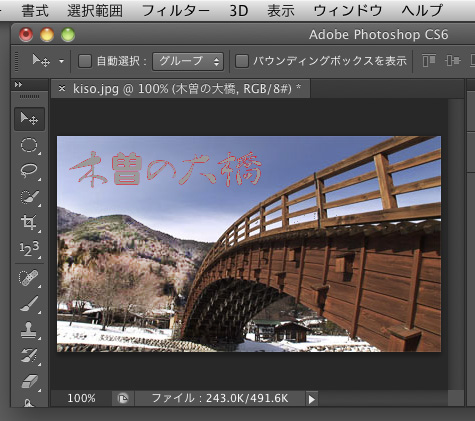Expand the collapsed toolbox double-arrow

tap(18, 85)
